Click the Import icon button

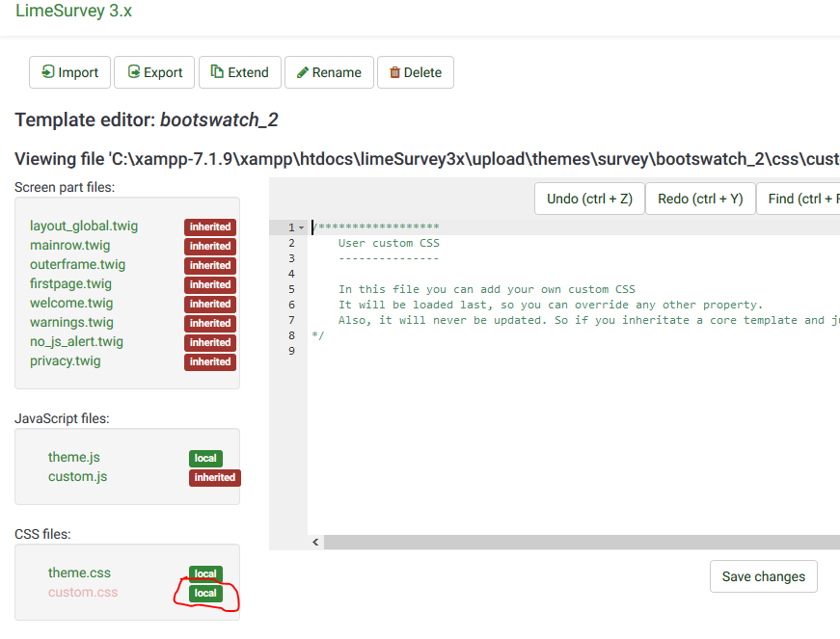pos(69,72)
